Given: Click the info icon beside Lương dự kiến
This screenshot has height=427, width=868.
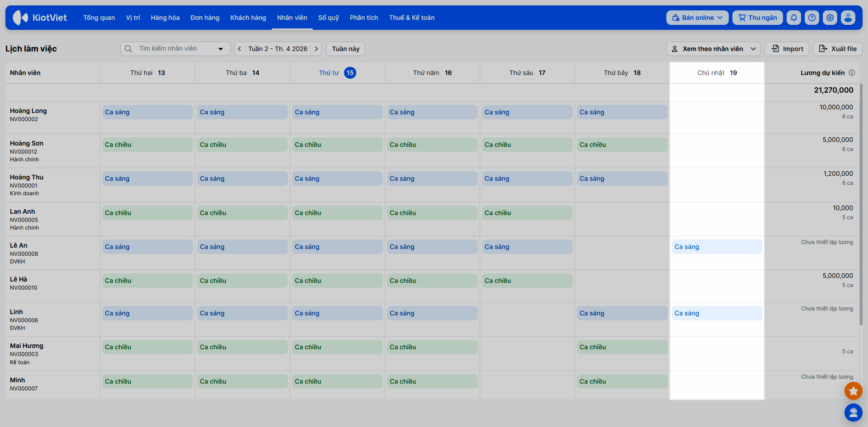Looking at the screenshot, I should pos(852,73).
